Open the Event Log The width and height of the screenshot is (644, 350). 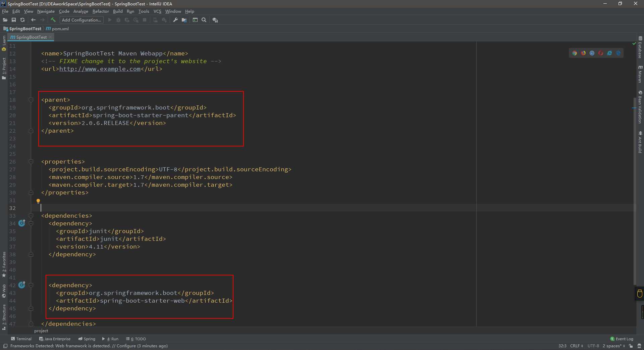point(622,339)
